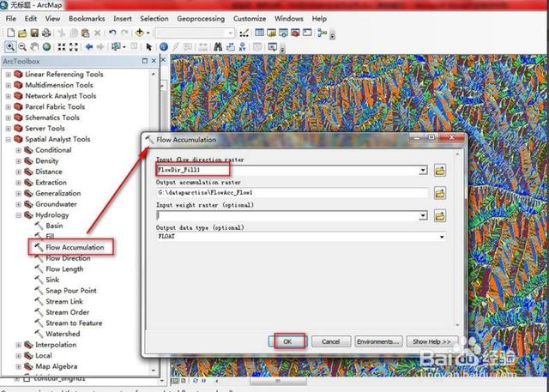Expand Network Analyst Tools toolbox
The height and width of the screenshot is (392, 549).
9,96
